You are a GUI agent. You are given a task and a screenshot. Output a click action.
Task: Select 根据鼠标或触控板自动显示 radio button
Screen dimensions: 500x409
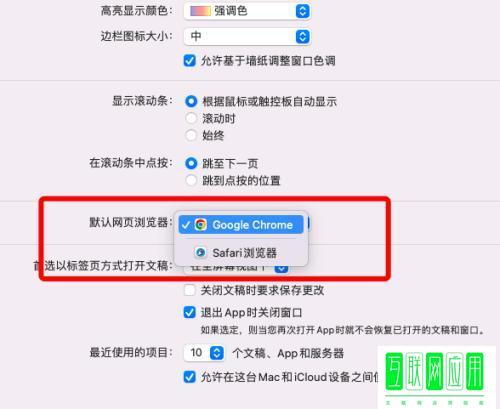click(191, 101)
